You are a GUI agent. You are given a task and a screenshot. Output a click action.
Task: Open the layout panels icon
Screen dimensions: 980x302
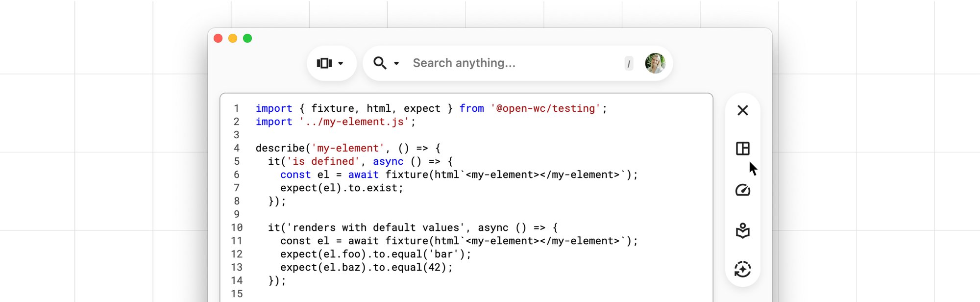pos(743,149)
